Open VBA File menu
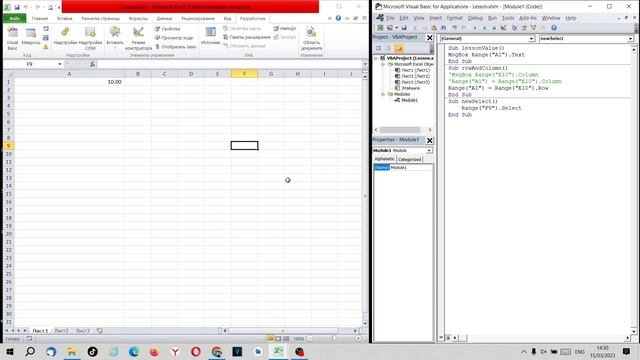640x360 pixels. [390, 18]
